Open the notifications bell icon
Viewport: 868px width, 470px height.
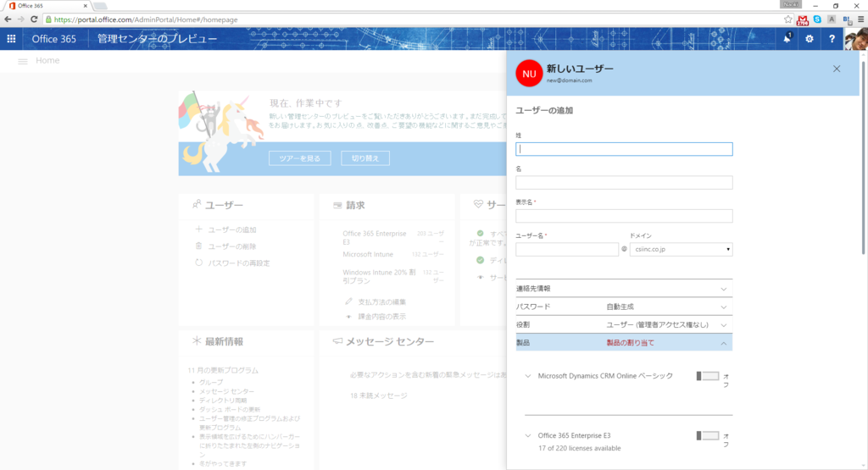(787, 39)
